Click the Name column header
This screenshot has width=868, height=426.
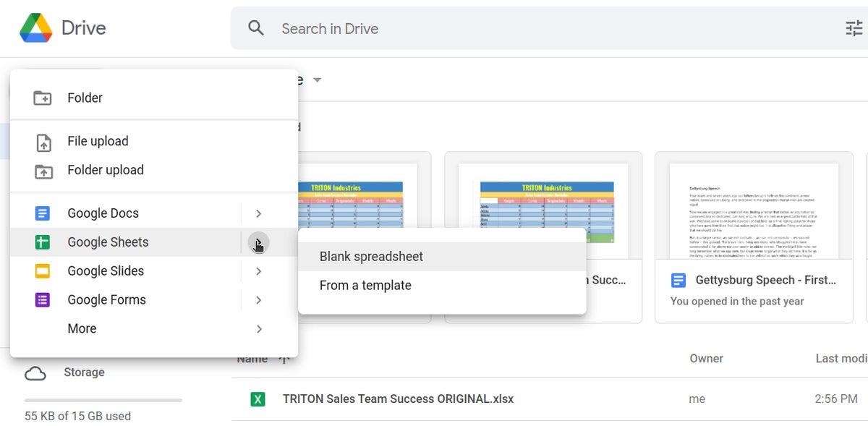(252, 359)
